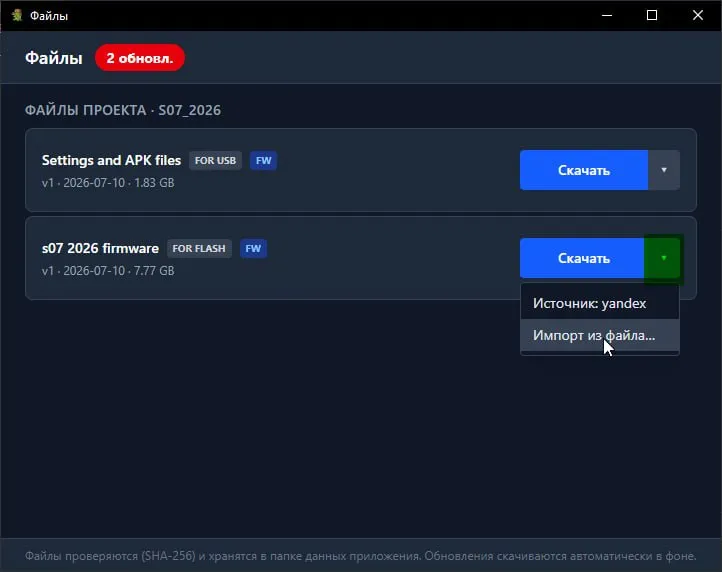Click 'v1 · 2026-07-10 · 1.83 GB' info
Screen dimensions: 722x572
[108, 183]
